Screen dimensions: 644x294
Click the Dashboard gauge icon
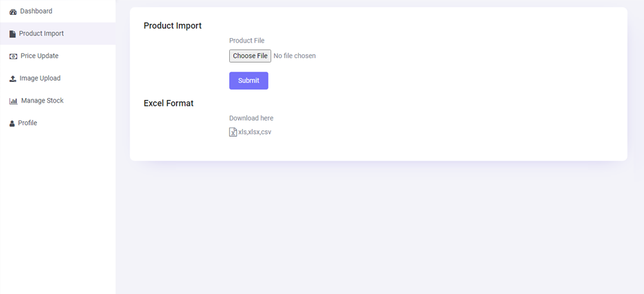coord(13,12)
